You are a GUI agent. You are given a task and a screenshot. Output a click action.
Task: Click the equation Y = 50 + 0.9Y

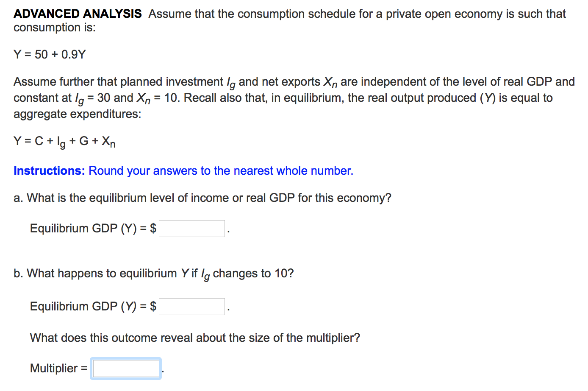point(50,55)
